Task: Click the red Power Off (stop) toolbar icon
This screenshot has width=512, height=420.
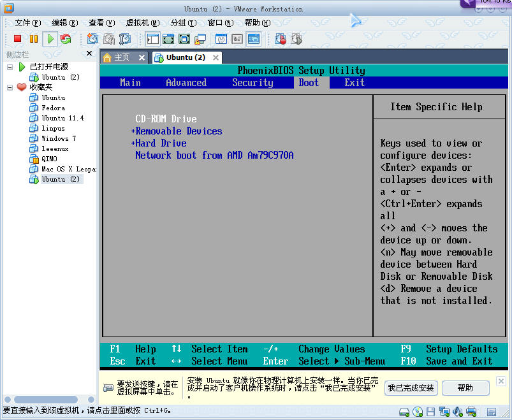Action: tap(18, 39)
